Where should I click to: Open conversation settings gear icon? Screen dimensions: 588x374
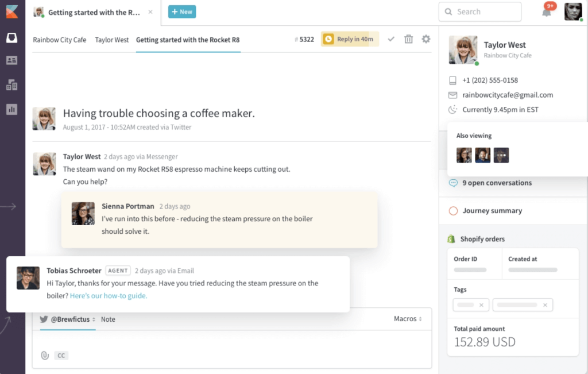click(425, 38)
